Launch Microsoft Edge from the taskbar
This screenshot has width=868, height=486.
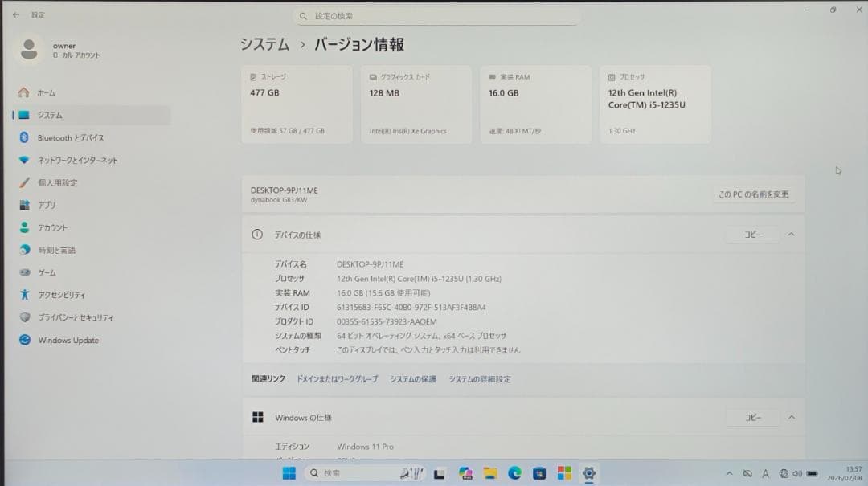coord(514,474)
